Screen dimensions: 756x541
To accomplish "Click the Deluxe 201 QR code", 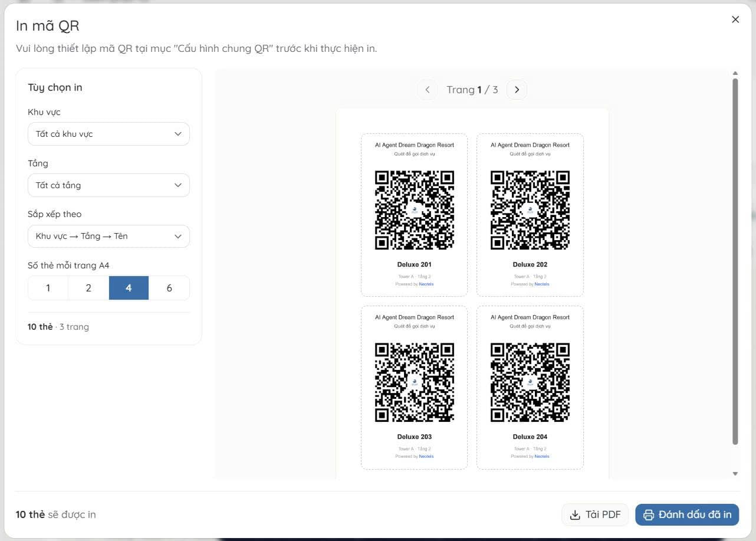I will tap(415, 210).
